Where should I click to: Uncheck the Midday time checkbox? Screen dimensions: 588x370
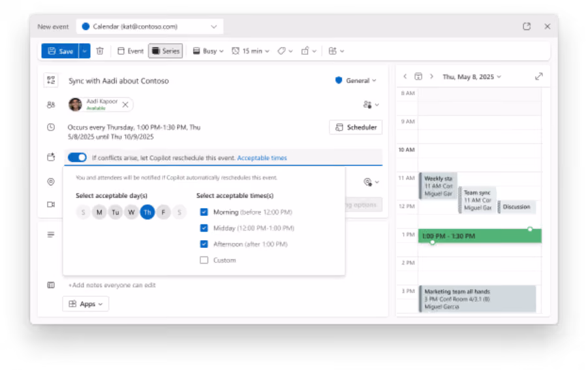[204, 228]
